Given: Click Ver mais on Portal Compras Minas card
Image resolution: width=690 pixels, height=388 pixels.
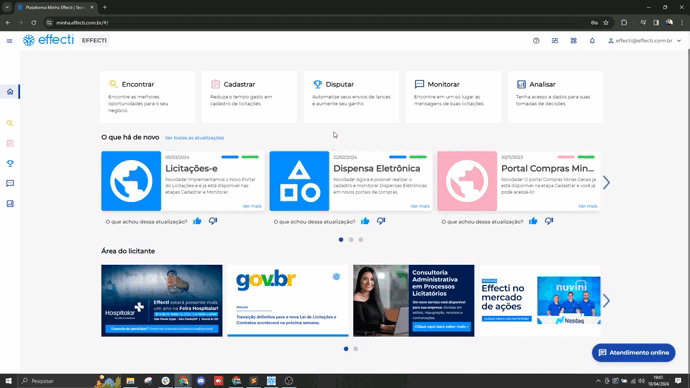Looking at the screenshot, I should coord(588,206).
